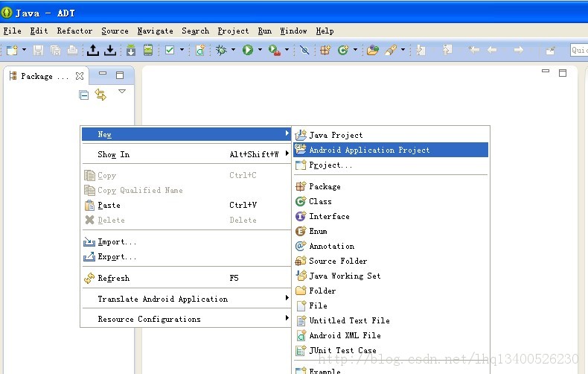Click the Previous Annotation toolbar icon
The image size is (588, 374).
(x=447, y=50)
